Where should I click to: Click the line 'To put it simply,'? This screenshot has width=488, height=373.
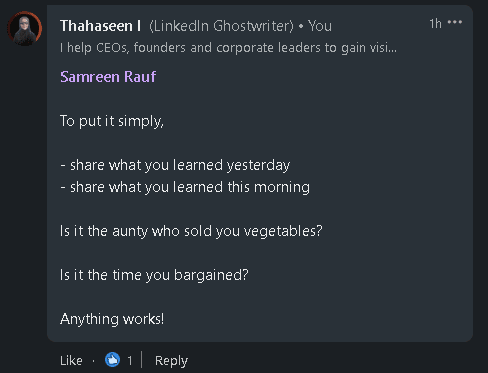click(112, 121)
